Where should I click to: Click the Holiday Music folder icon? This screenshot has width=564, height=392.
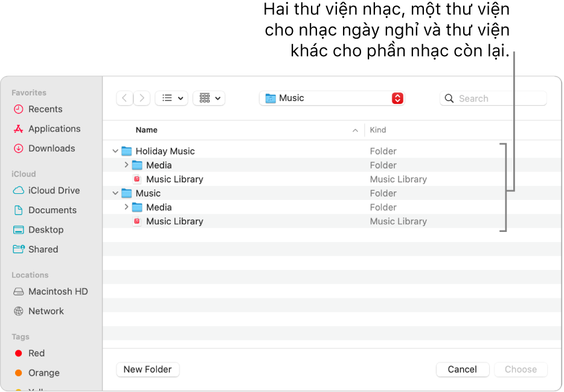(127, 151)
